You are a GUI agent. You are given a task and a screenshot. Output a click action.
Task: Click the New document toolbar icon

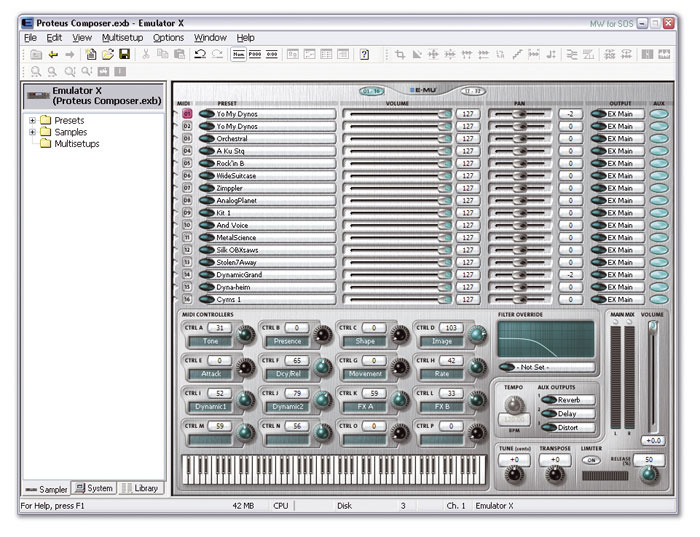coord(91,54)
